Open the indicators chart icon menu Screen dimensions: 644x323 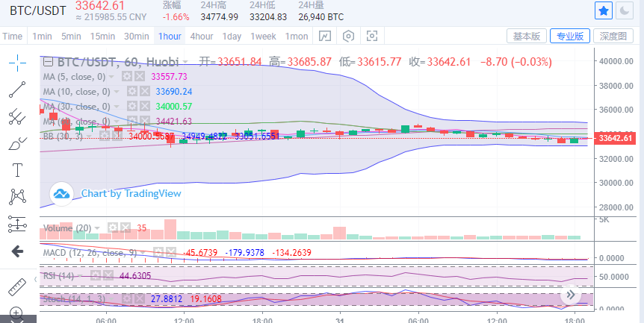pyautogui.click(x=324, y=36)
